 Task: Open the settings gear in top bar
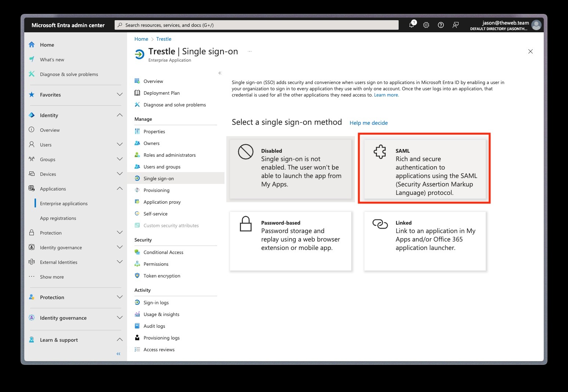tap(426, 25)
